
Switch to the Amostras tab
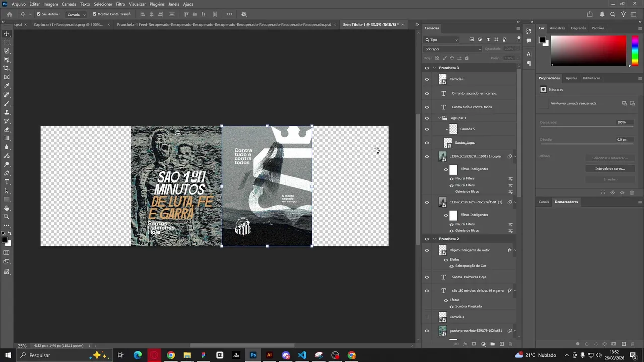pos(557,28)
